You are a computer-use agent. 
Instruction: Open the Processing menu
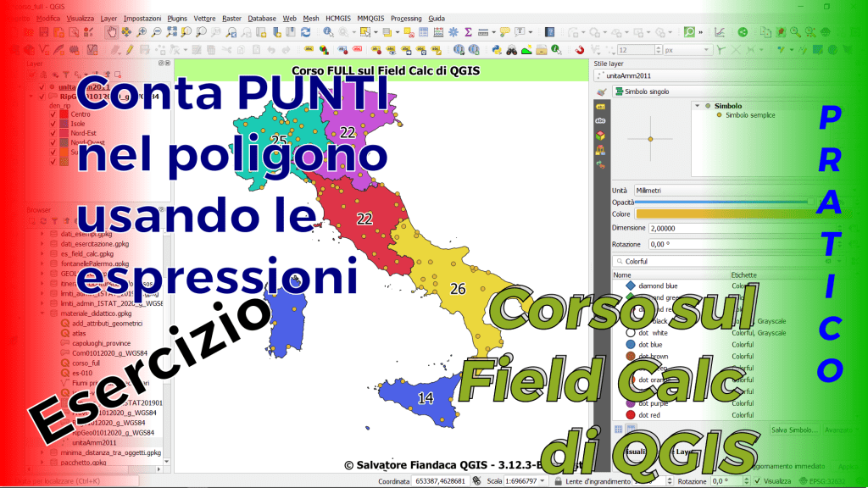click(x=406, y=18)
